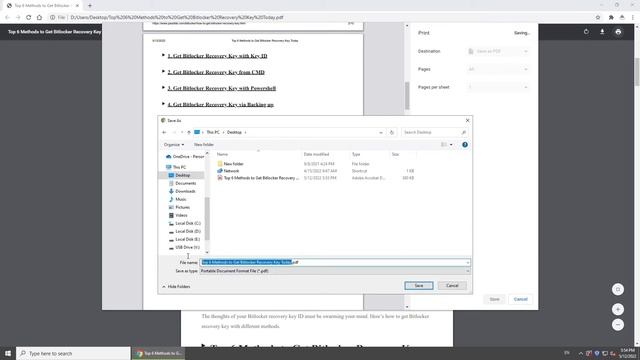Viewport: 640px width, 360px height.
Task: Sort files by Type column header
Action: (356, 154)
